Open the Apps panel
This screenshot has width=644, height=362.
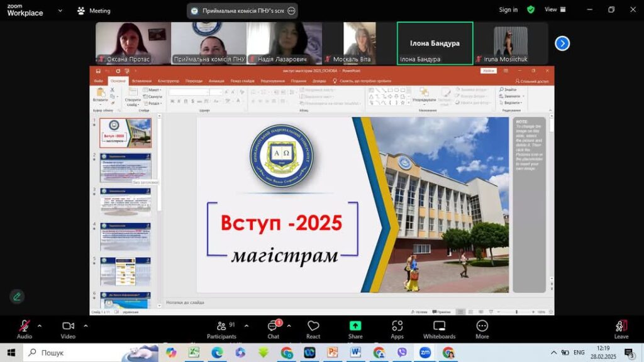coord(397,326)
